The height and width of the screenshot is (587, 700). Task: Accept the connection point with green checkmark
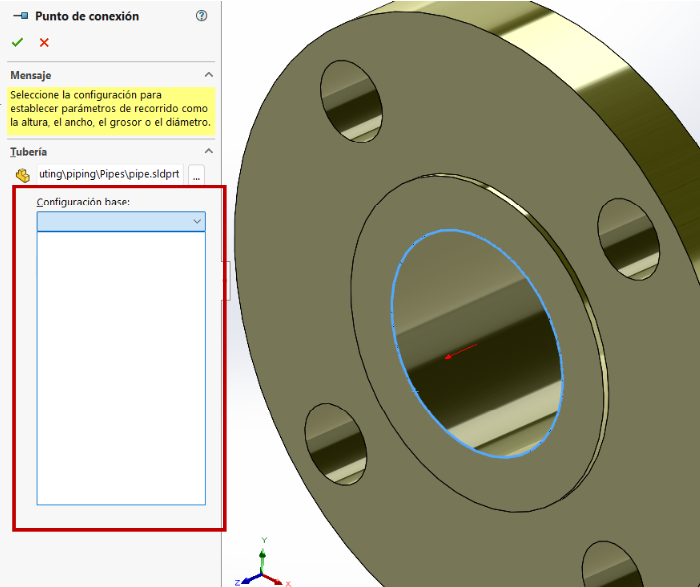[17, 42]
